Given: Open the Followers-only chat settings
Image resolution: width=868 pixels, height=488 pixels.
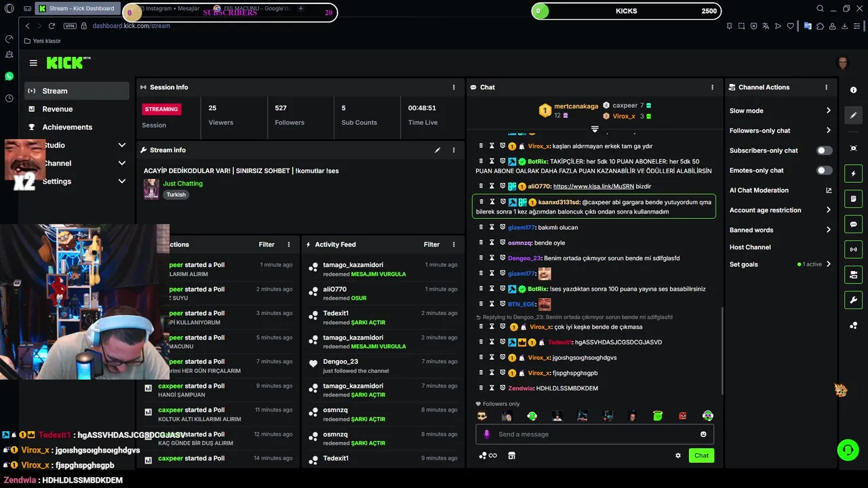Looking at the screenshot, I should point(780,130).
